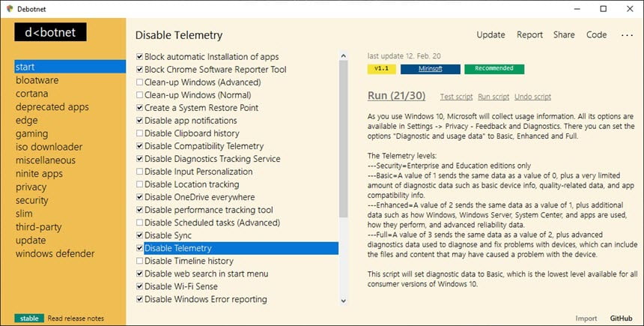Uncheck Disable Wi-Fi Sense
644x326 pixels.
[x=139, y=286]
